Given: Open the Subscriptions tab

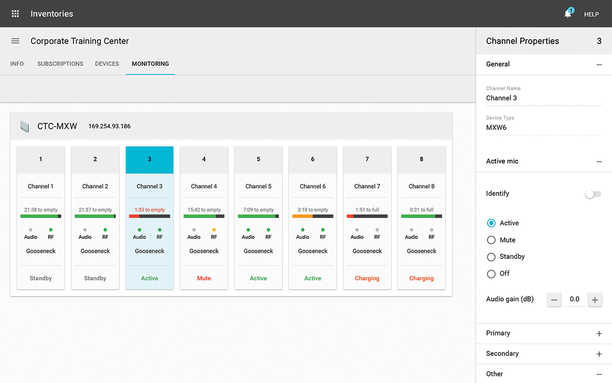Looking at the screenshot, I should (60, 64).
